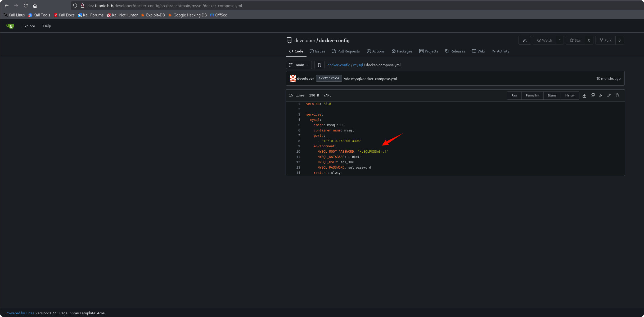Copy file content with copy icon

(593, 95)
